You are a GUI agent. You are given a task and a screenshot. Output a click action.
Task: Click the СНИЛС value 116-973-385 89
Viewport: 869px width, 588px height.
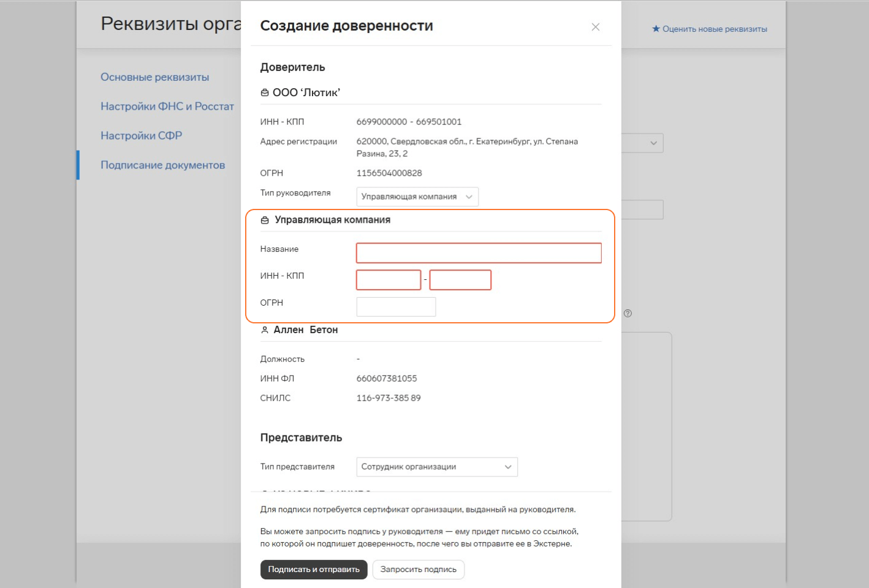389,398
